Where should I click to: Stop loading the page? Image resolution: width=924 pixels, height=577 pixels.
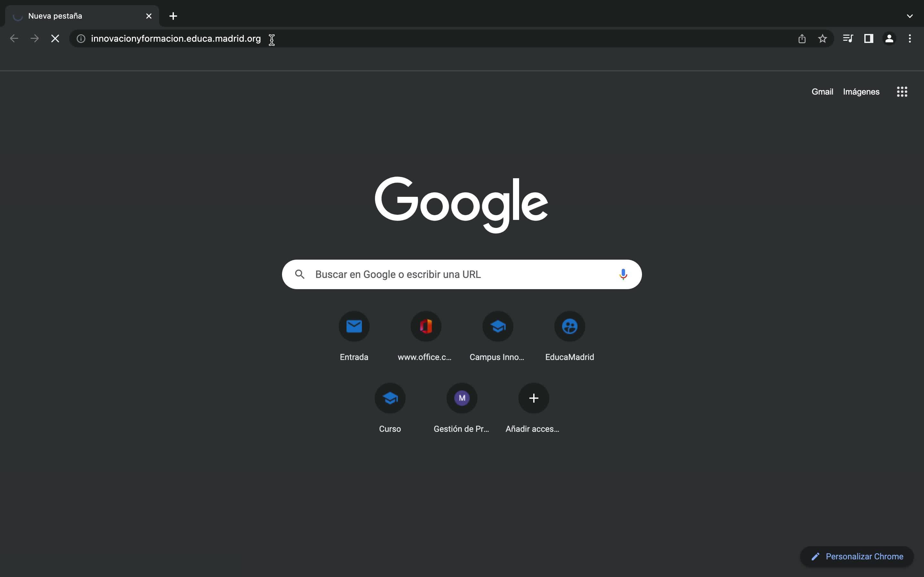[x=55, y=38]
